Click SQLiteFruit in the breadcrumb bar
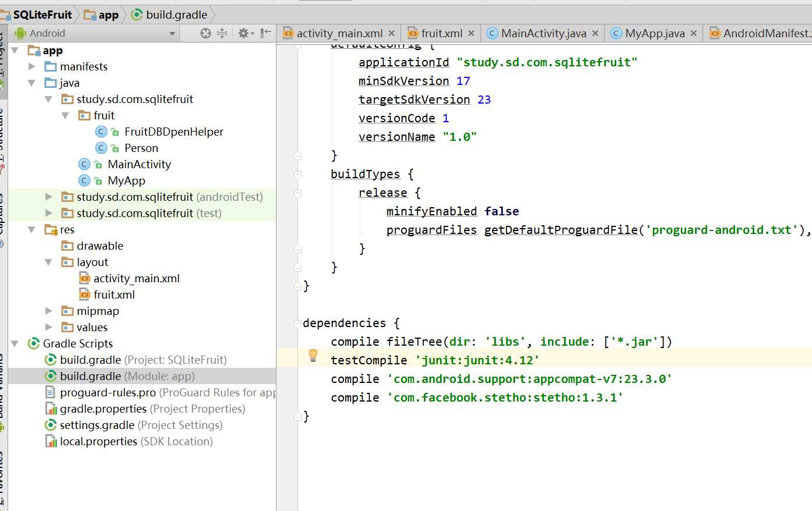This screenshot has width=812, height=511. (42, 15)
